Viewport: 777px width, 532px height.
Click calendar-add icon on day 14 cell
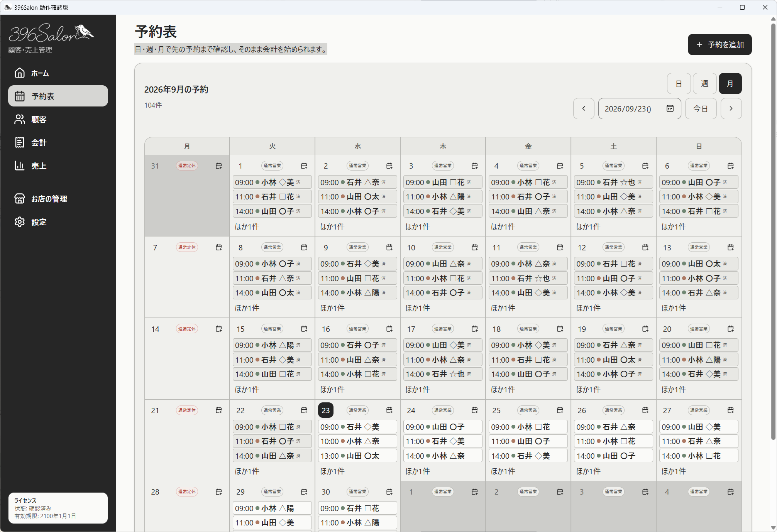coord(219,329)
